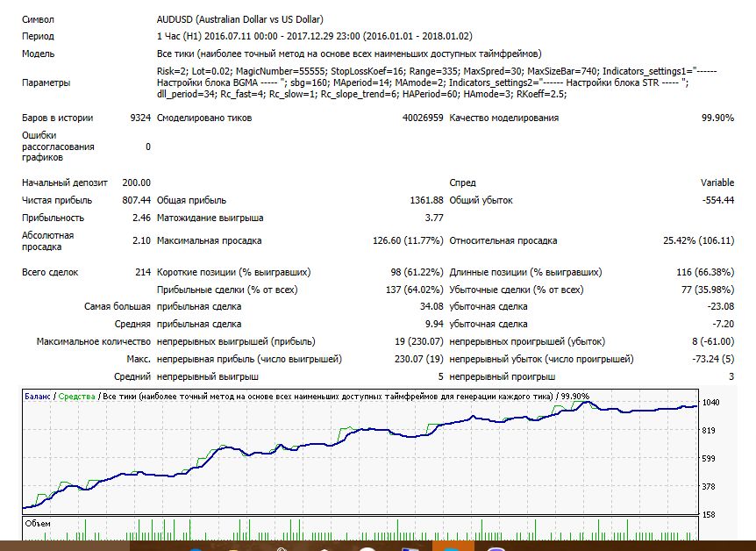
Task: Click the 'Всего сделок' label
Action: [x=50, y=272]
